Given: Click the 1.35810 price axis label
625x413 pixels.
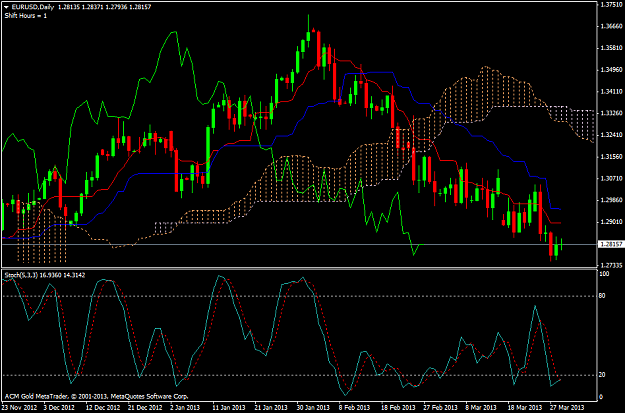Looking at the screenshot, I should tap(611, 48).
